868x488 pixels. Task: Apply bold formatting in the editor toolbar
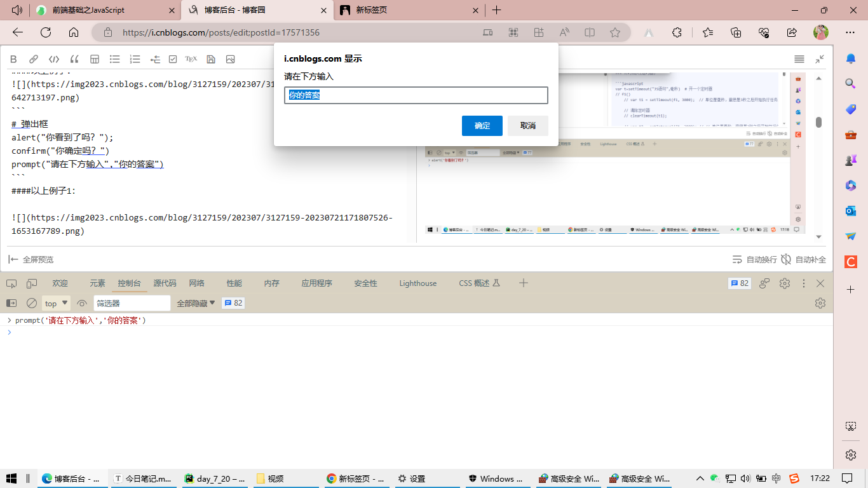pyautogui.click(x=13, y=59)
